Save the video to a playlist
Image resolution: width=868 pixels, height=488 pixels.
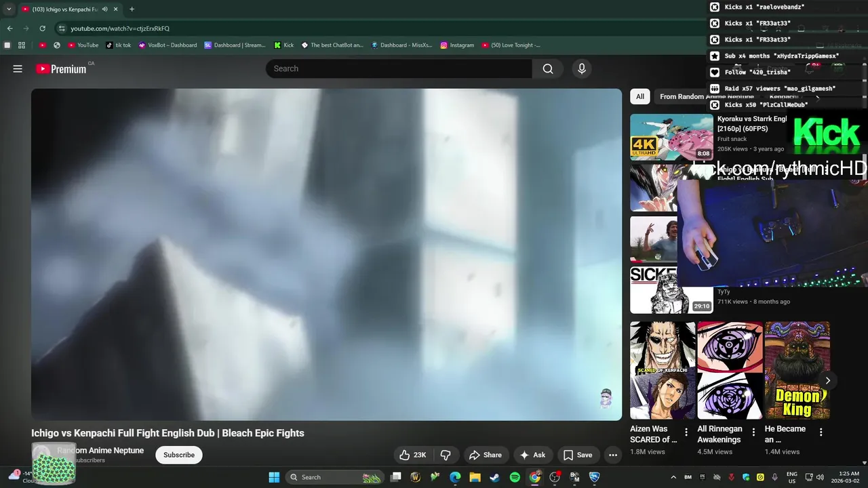tap(578, 455)
